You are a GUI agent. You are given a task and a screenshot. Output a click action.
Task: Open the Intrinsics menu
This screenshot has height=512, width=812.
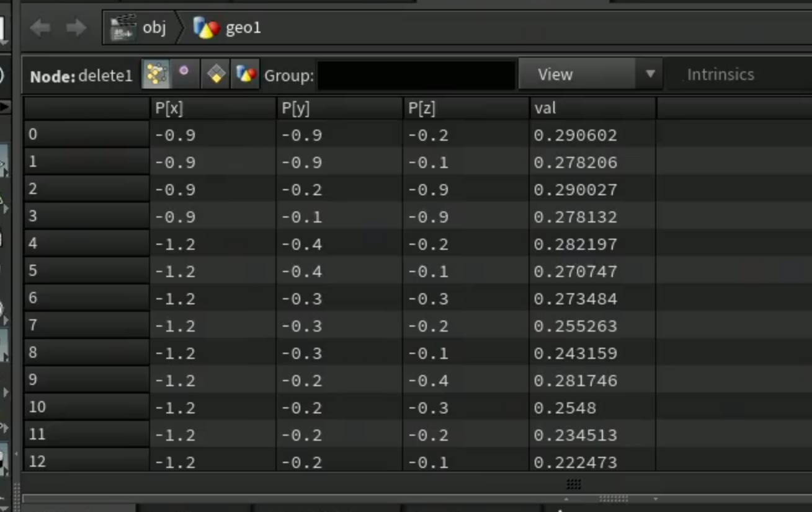coord(720,75)
